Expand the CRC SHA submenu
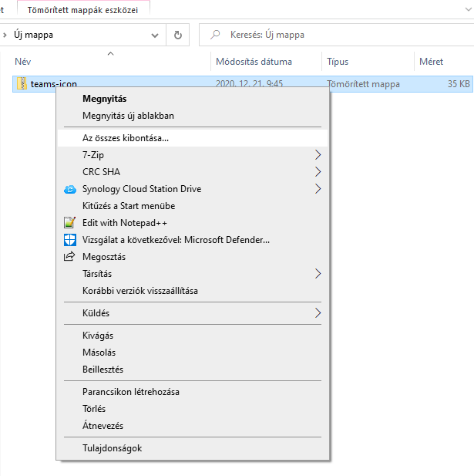The height and width of the screenshot is (476, 474). point(318,172)
